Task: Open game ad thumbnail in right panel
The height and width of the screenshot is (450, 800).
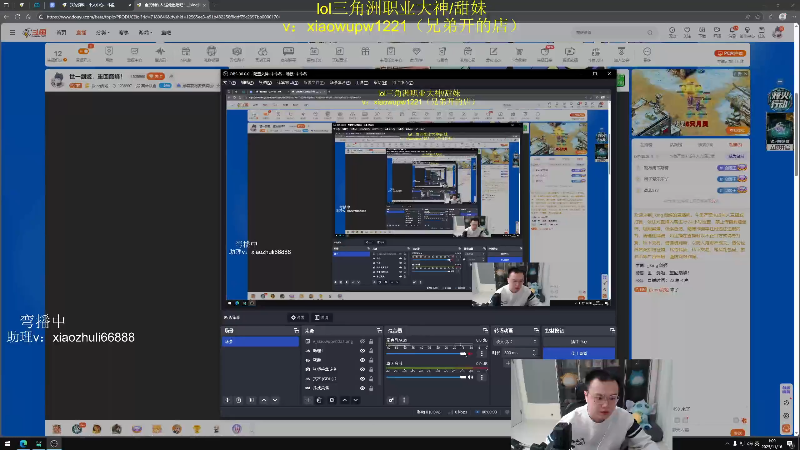Action: [x=690, y=103]
